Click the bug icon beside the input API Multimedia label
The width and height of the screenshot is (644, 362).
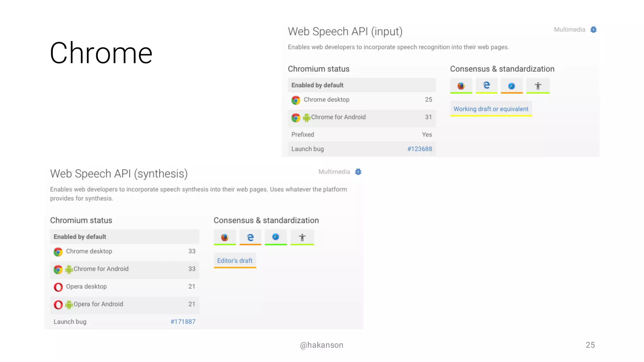[x=593, y=30]
